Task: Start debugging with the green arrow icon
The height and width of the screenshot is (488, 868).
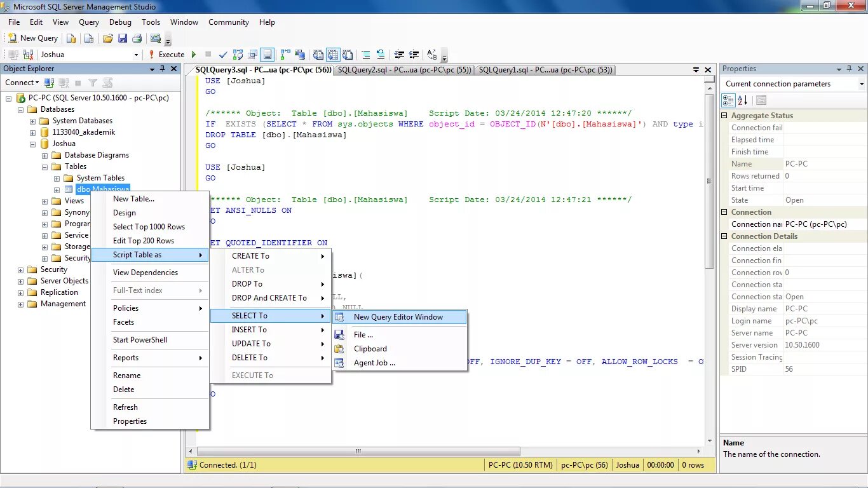Action: (194, 55)
